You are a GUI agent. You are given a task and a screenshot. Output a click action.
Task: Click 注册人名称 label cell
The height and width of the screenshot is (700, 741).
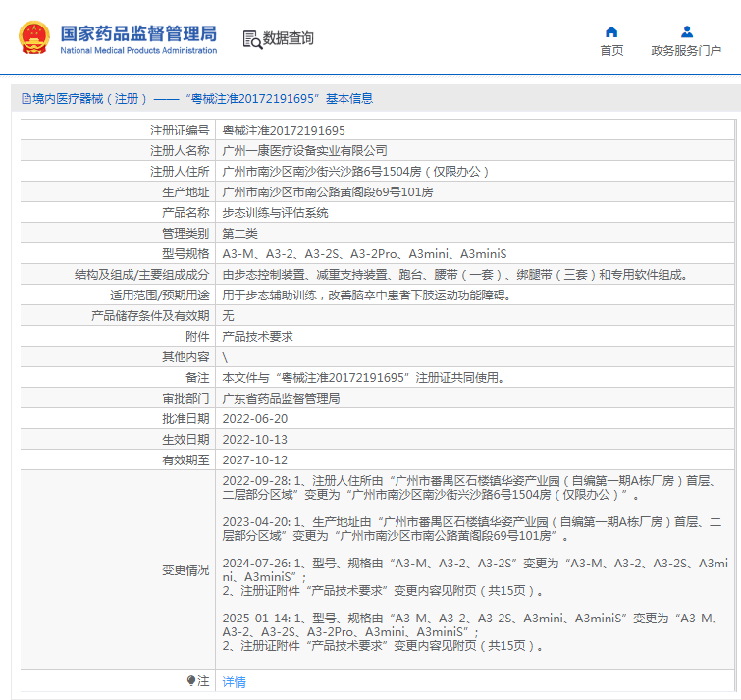point(118,151)
